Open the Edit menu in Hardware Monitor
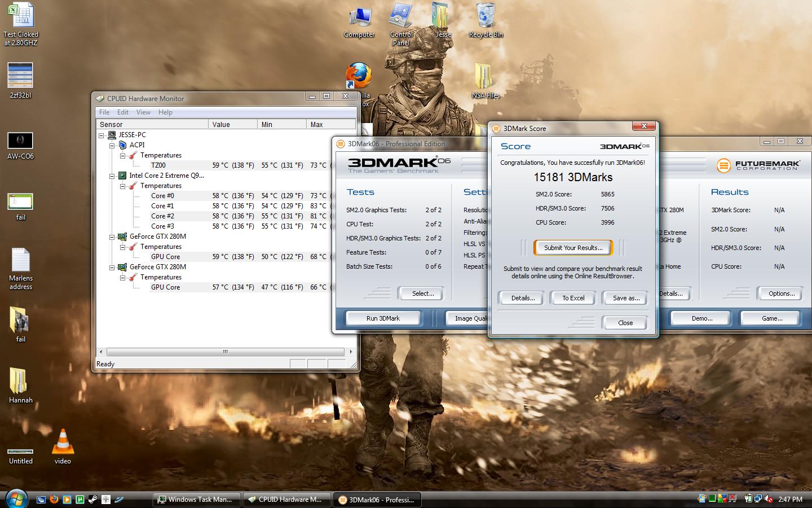 pos(123,112)
